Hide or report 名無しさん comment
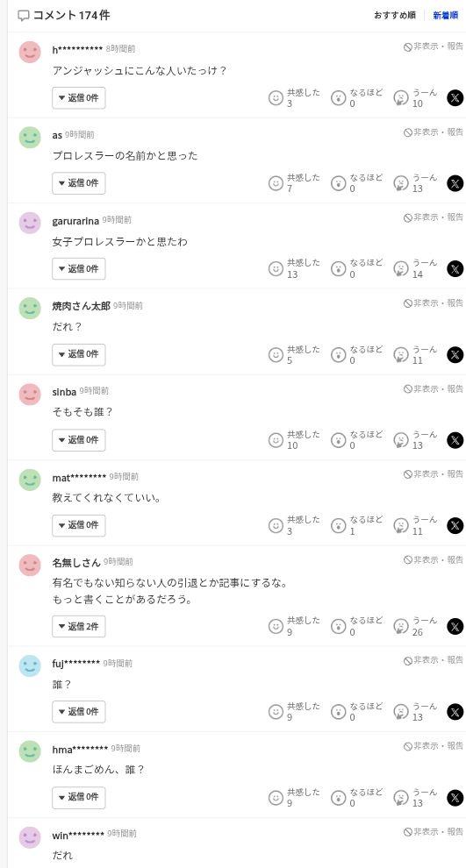This screenshot has height=868, width=466. point(434,559)
